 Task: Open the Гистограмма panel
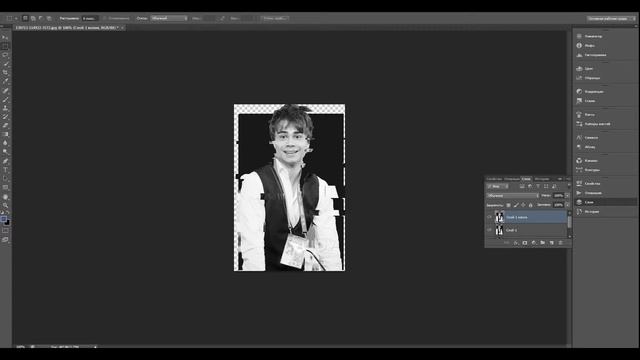(x=595, y=55)
